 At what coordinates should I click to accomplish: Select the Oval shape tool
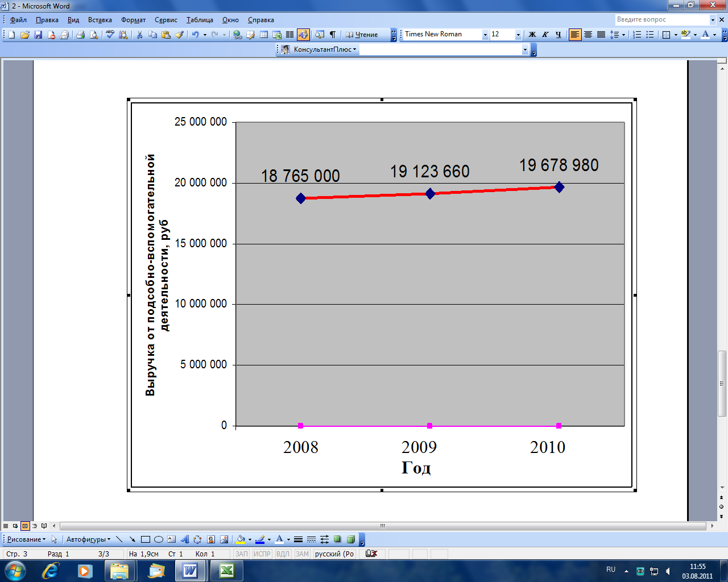coord(159,539)
